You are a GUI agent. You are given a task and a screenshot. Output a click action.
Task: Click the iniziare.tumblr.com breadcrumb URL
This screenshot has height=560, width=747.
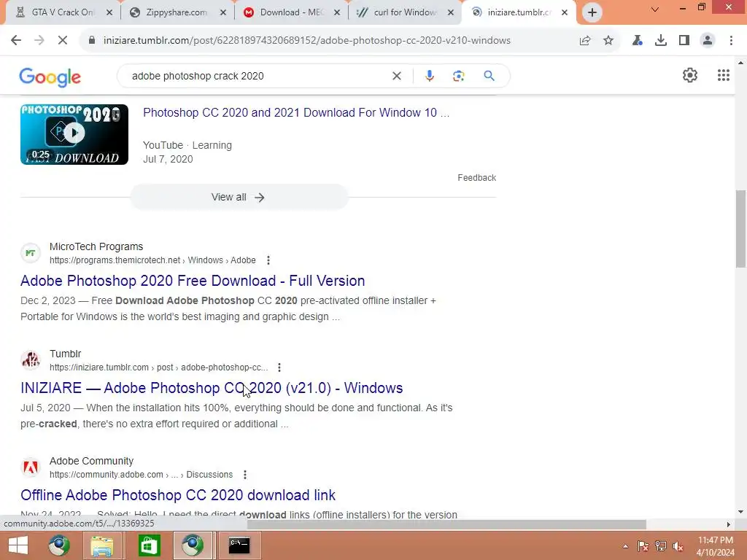tap(158, 367)
